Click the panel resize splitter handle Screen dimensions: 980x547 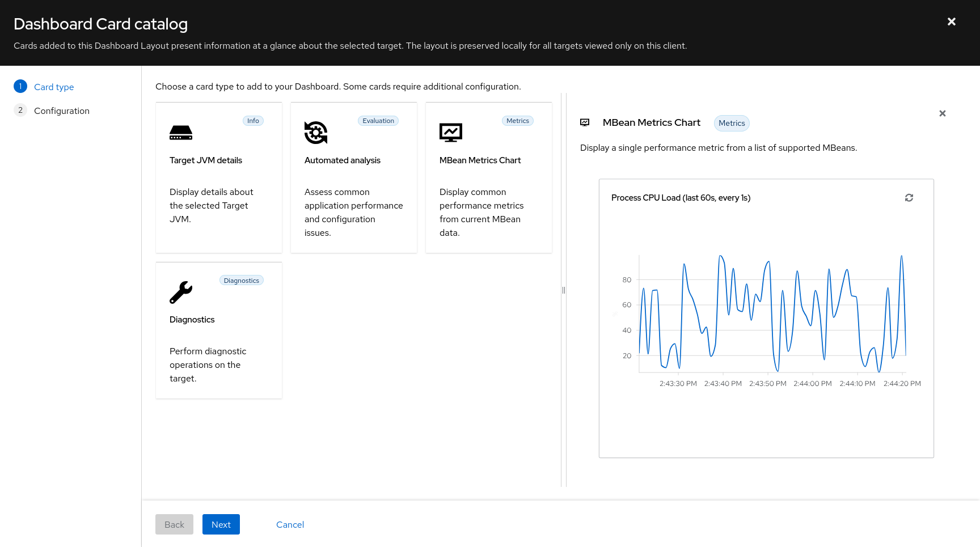click(x=564, y=290)
